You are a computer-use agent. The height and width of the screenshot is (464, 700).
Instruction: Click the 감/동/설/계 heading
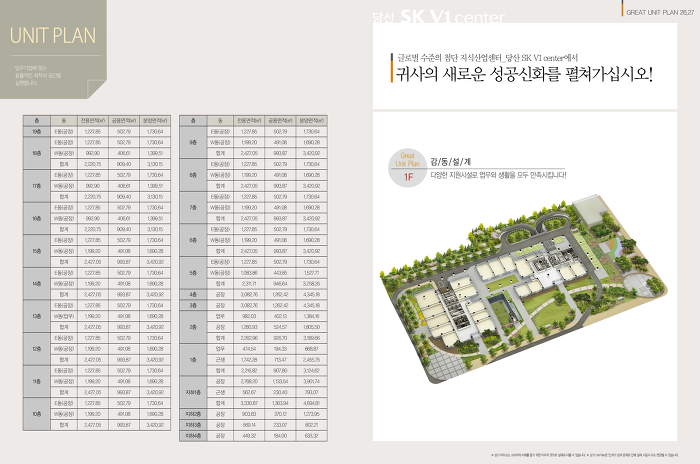pos(450,162)
